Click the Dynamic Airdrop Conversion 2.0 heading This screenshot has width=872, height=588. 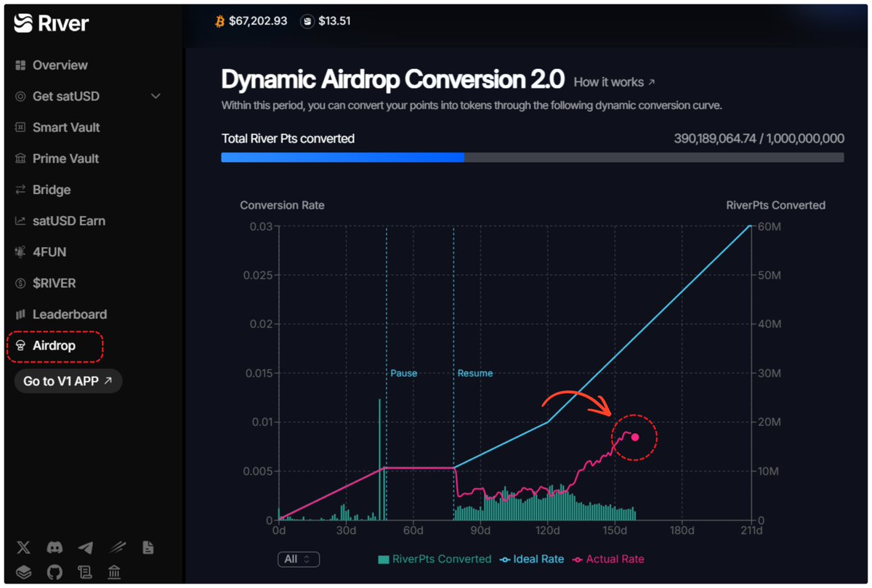coord(392,79)
